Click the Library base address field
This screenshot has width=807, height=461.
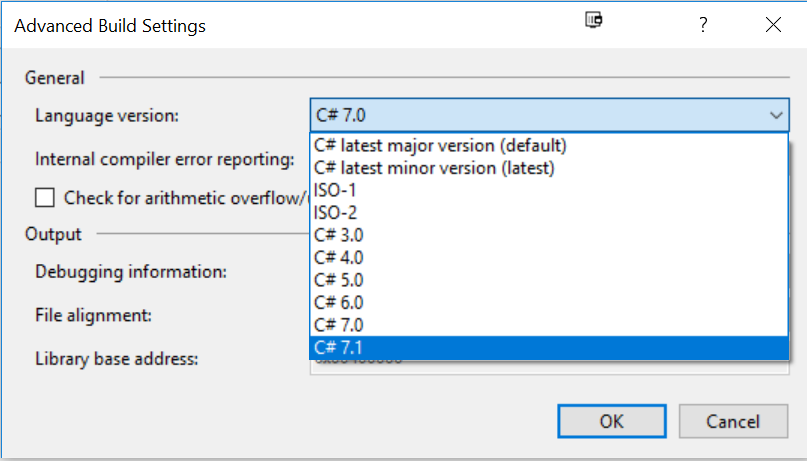[x=549, y=367]
